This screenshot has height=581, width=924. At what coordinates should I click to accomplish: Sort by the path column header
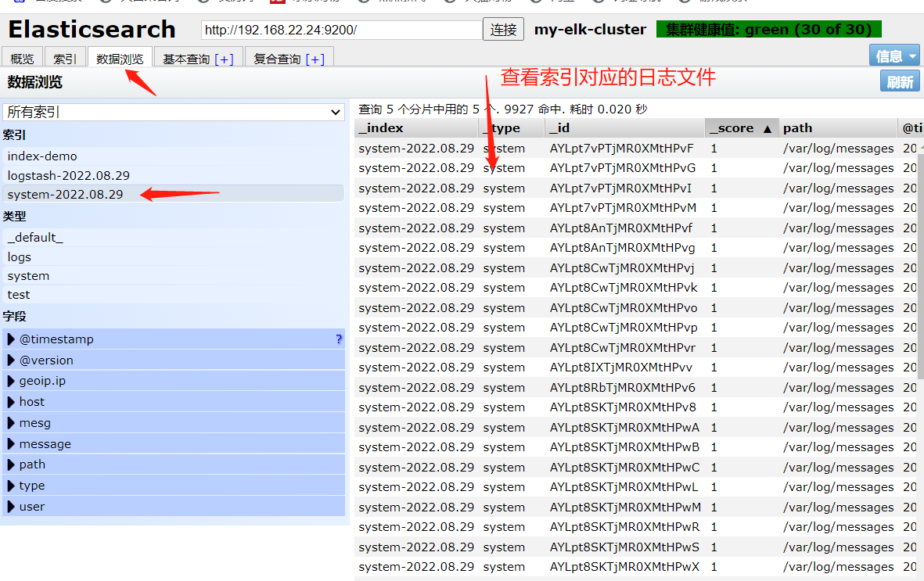coord(837,128)
